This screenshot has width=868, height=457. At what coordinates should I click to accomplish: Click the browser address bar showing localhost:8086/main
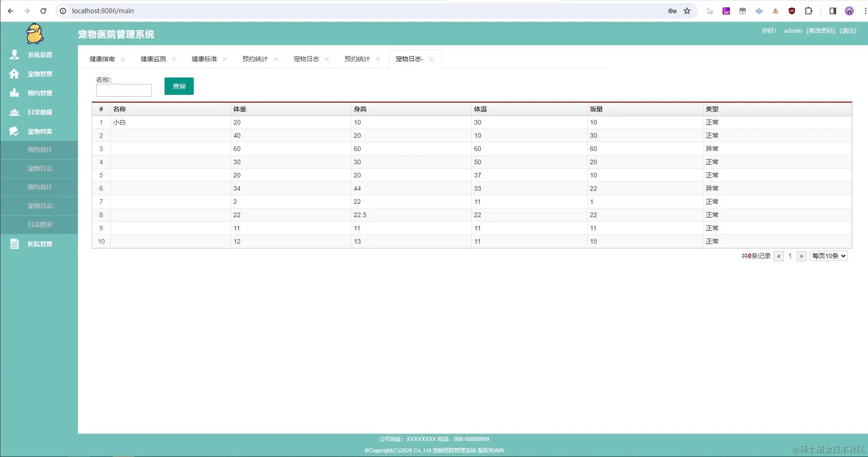[x=365, y=11]
